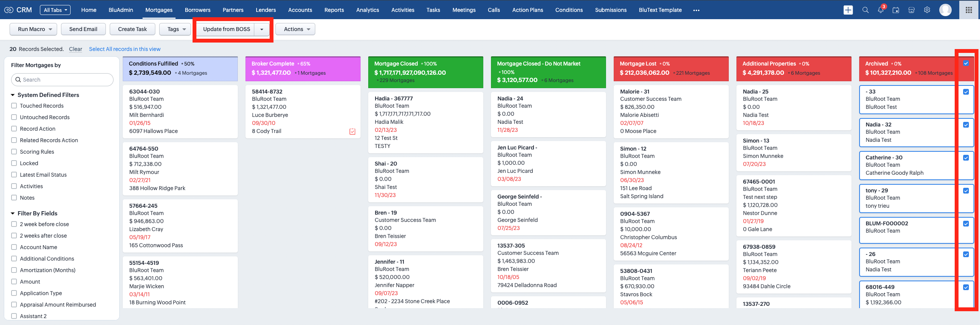
Task: Uncheck the 68016-449 card checkbox
Action: coord(966,287)
